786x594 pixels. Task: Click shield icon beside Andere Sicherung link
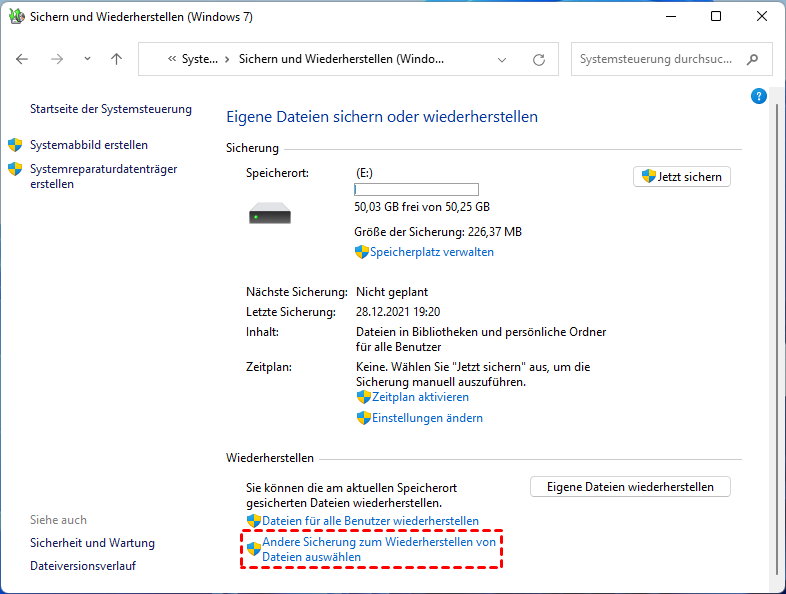[x=254, y=549]
